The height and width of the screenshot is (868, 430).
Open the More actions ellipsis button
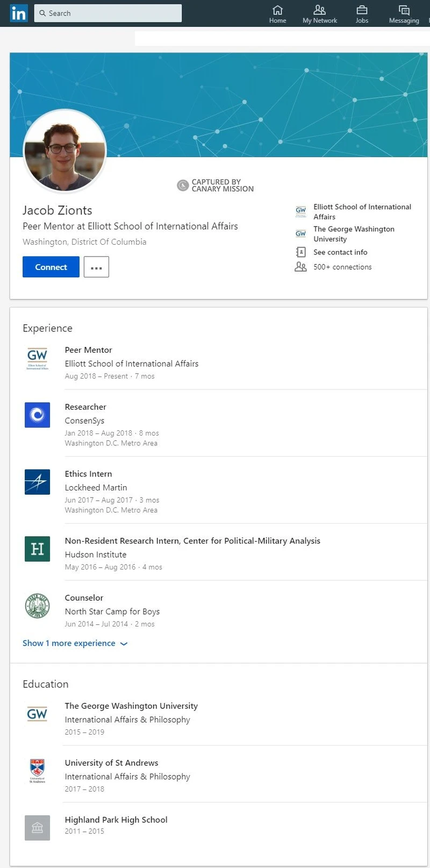(x=96, y=267)
